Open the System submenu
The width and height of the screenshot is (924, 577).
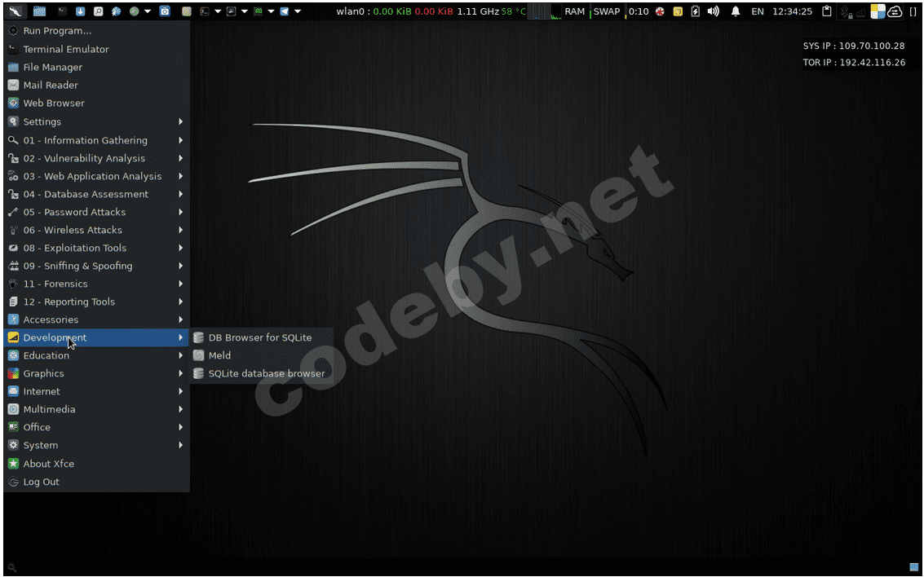coord(97,445)
